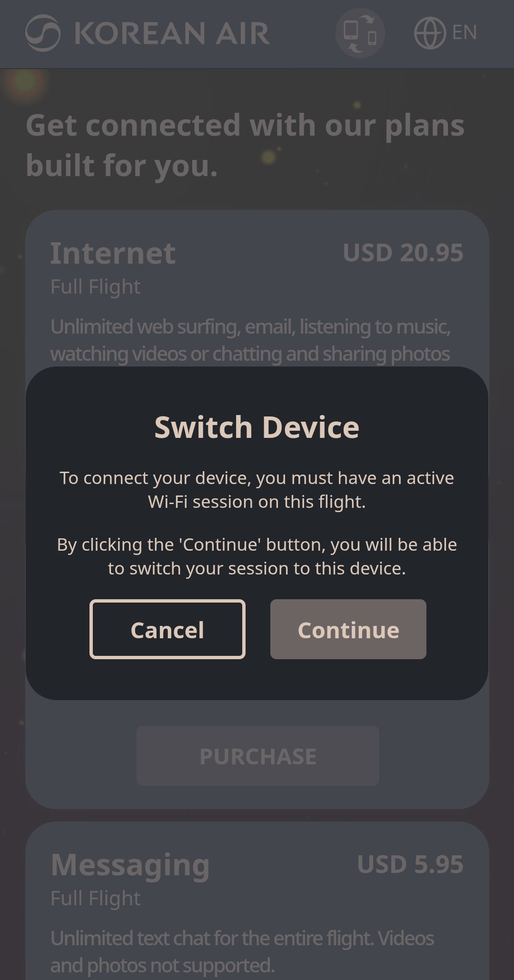Open the switch device icon in header

coord(360,33)
